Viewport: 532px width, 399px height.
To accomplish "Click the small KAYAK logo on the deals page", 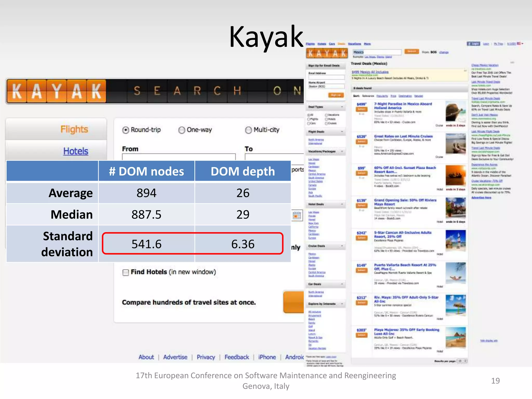I will coord(327,54).
